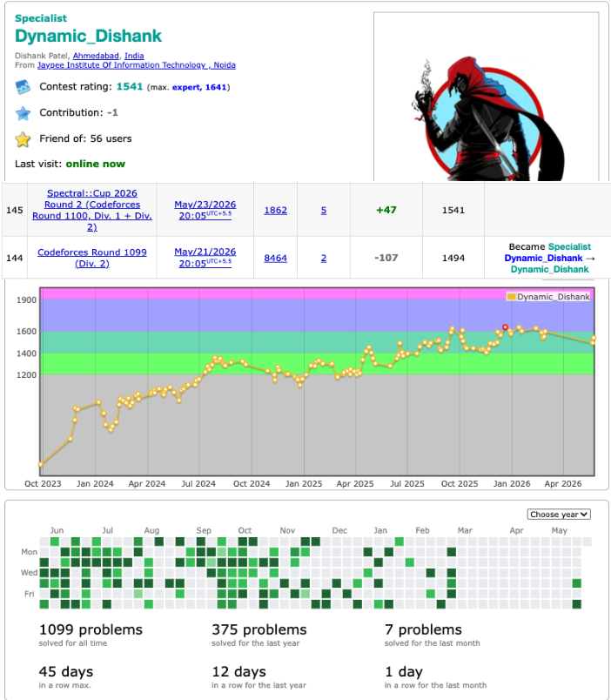Open solved count 2 link
611x700 pixels.
click(324, 258)
